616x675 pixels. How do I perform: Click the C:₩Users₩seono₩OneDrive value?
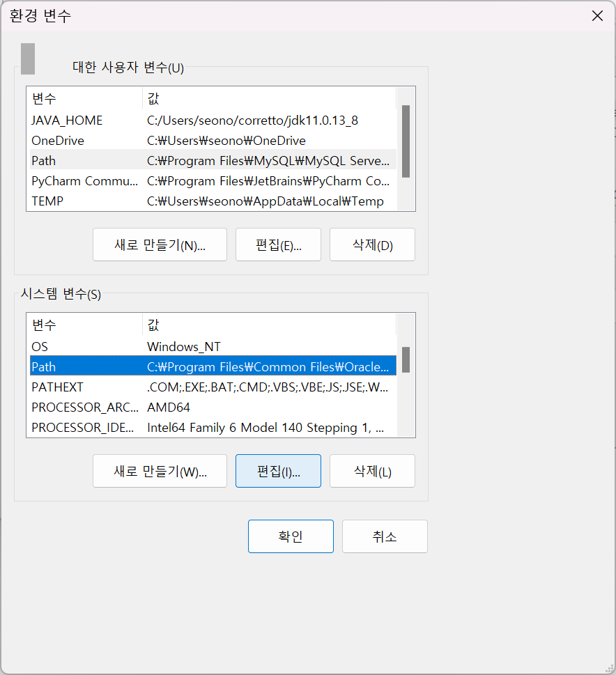coord(226,140)
